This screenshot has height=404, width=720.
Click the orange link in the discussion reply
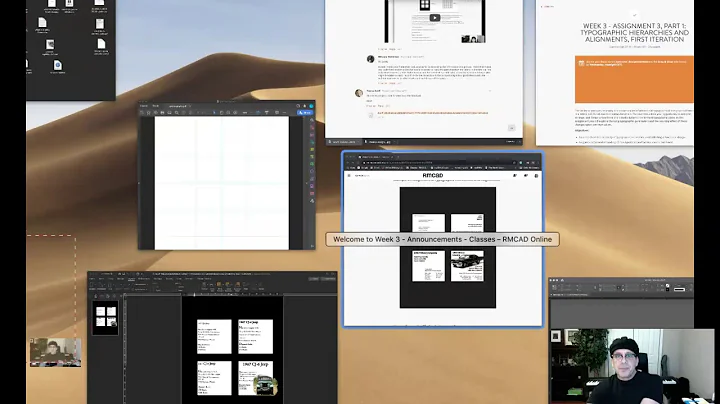tap(433, 112)
